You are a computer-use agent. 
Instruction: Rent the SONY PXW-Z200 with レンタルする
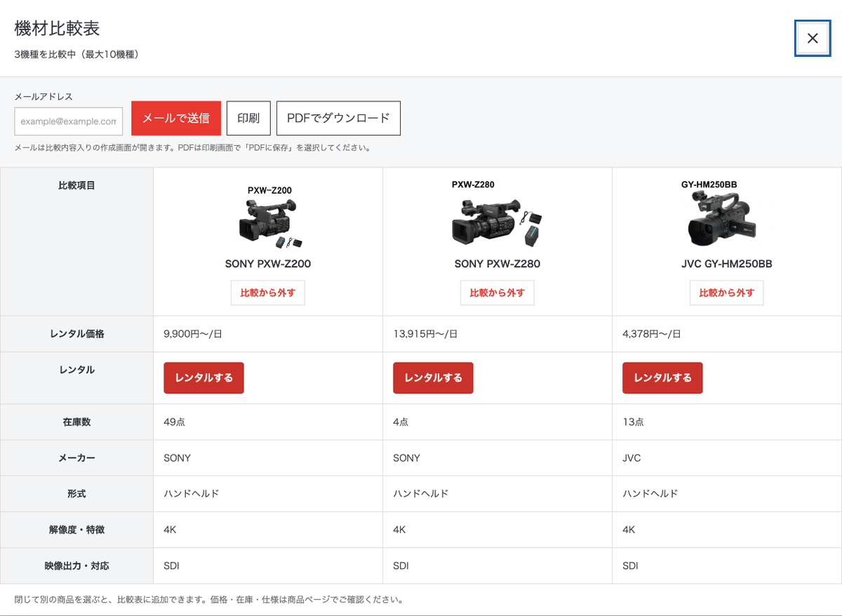[x=203, y=377]
